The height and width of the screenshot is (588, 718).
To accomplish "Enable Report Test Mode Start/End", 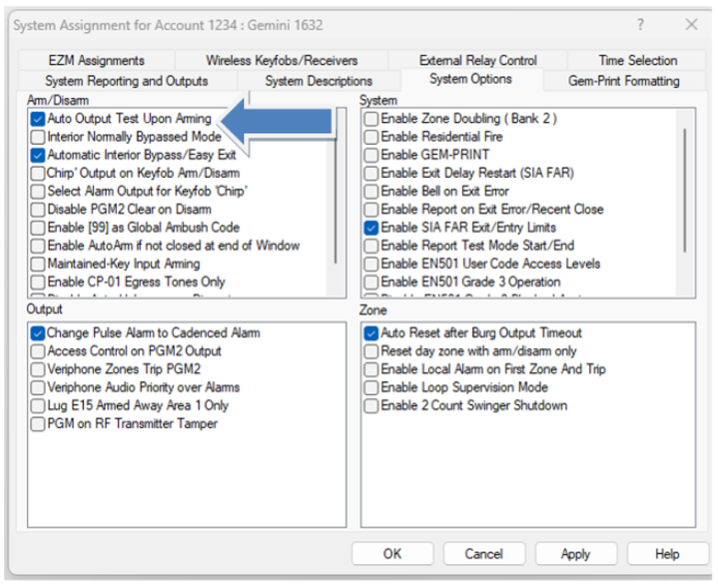I will (x=371, y=246).
